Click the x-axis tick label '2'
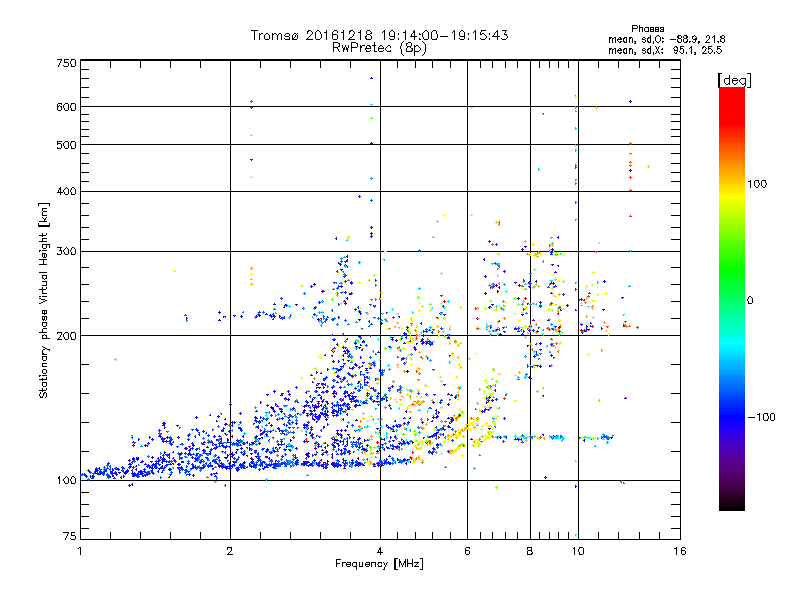The height and width of the screenshot is (600, 800). tap(230, 551)
